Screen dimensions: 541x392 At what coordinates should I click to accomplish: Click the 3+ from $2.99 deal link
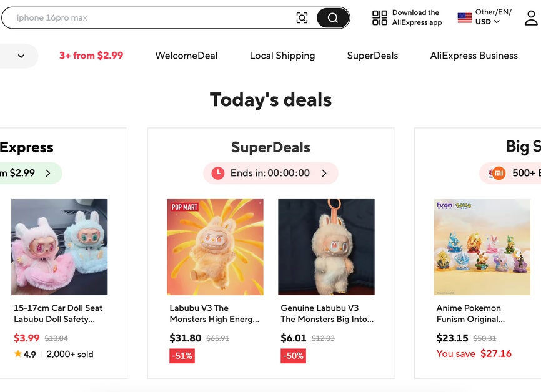coord(91,56)
